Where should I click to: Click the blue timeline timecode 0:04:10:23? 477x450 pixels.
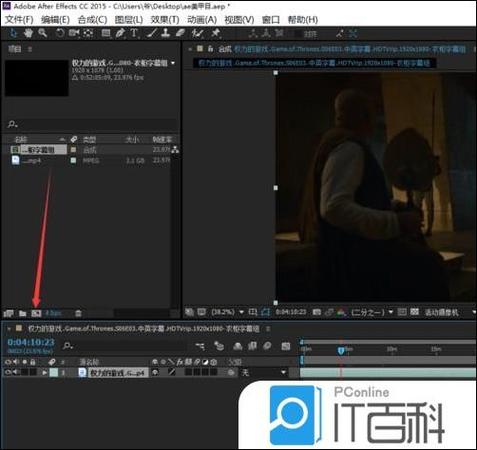click(x=31, y=342)
